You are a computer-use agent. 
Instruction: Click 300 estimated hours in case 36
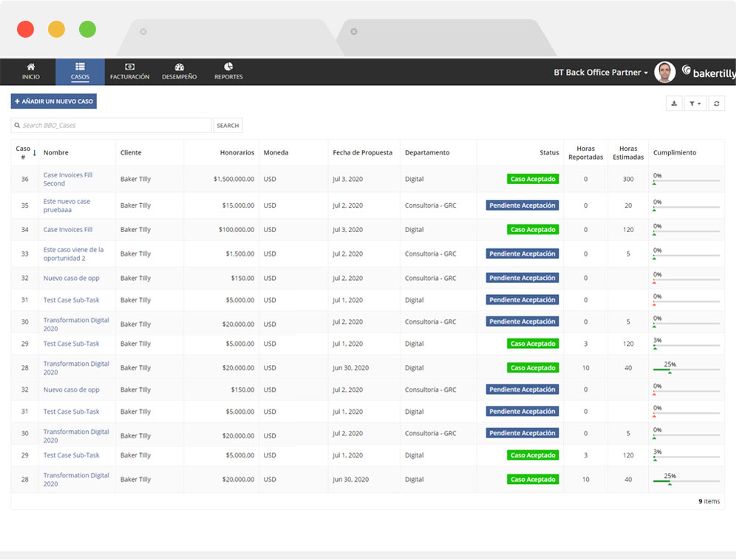[x=628, y=179]
